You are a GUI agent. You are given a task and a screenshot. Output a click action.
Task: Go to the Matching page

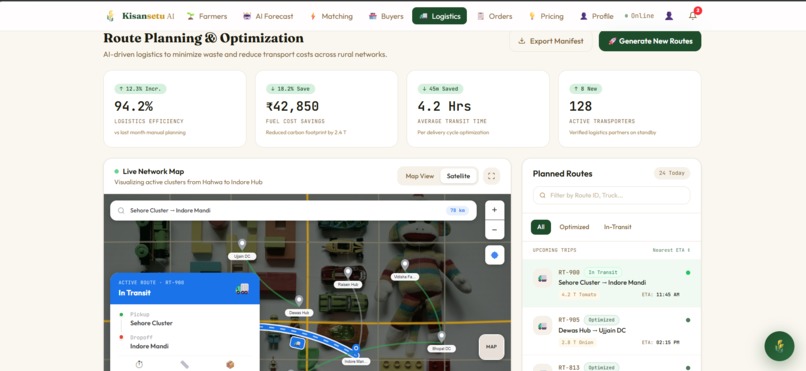pos(331,16)
